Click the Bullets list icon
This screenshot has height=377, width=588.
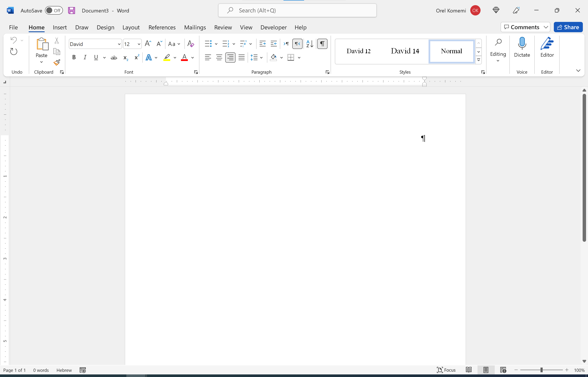coord(208,43)
